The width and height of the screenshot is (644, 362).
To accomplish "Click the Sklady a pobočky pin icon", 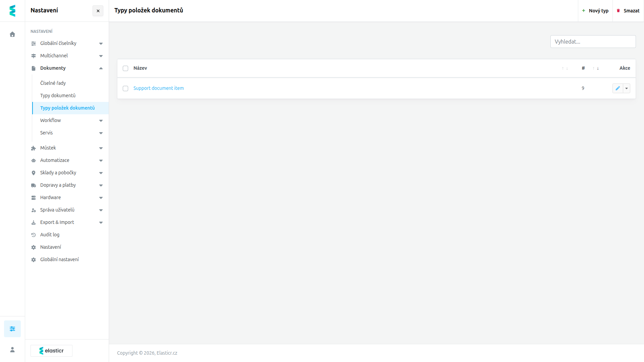I will [x=34, y=173].
